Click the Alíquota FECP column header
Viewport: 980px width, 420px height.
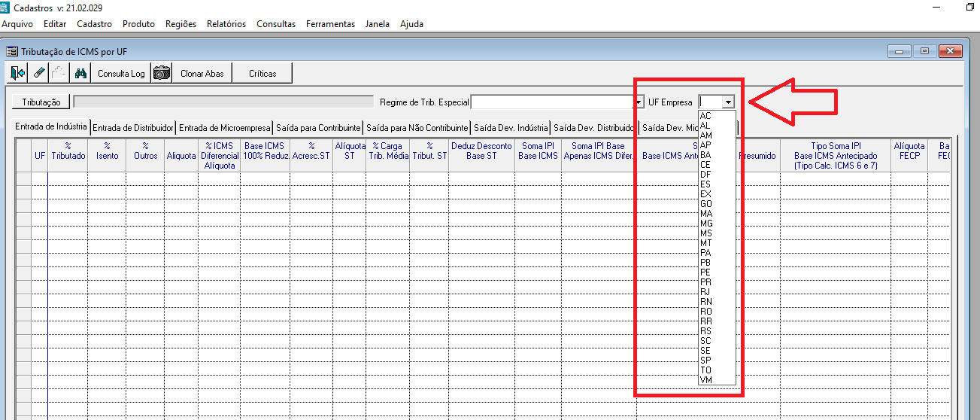[909, 156]
